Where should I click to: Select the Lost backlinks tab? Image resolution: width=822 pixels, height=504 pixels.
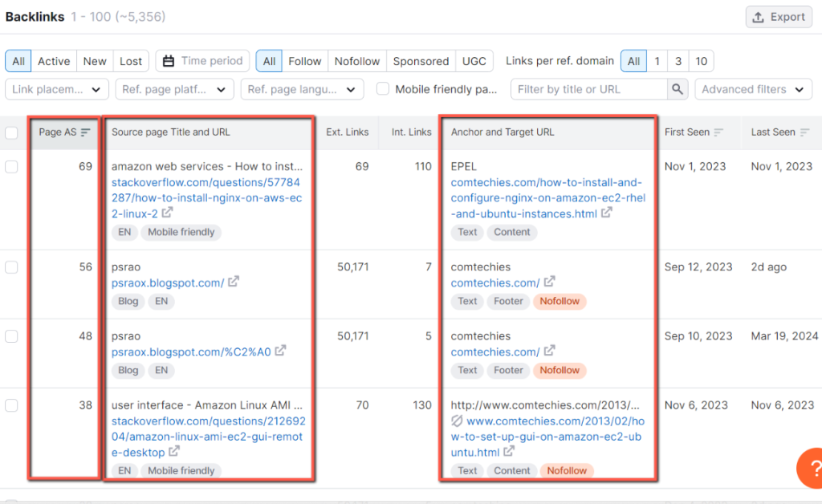[x=131, y=60]
